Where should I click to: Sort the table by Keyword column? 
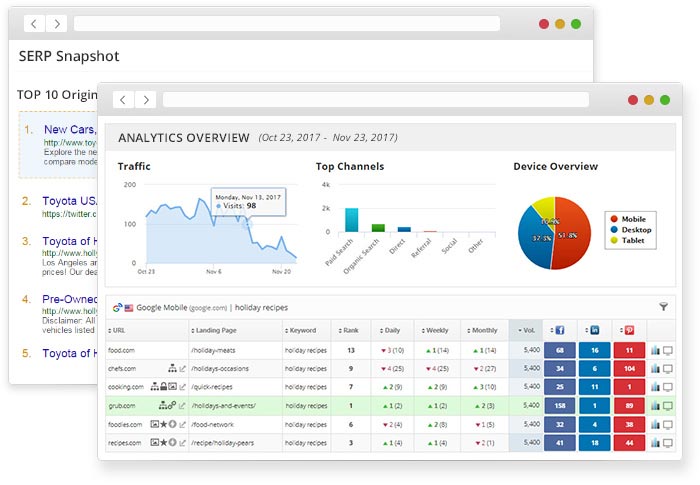(x=304, y=330)
